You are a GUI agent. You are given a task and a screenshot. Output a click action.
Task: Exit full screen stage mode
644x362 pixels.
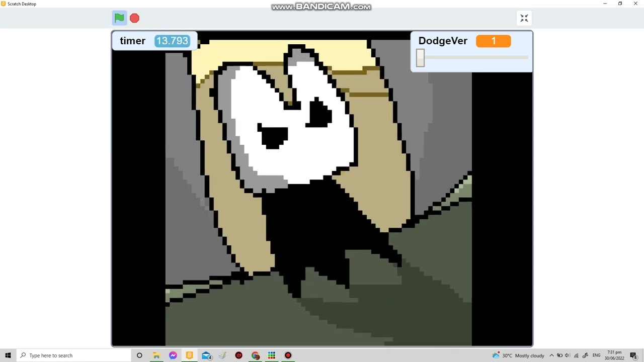point(524,18)
